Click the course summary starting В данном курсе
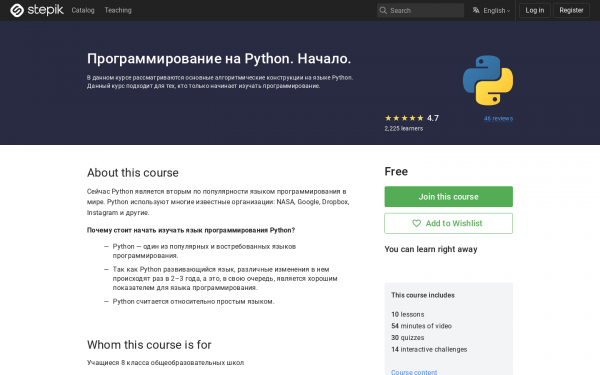The image size is (600, 375). coord(220,82)
